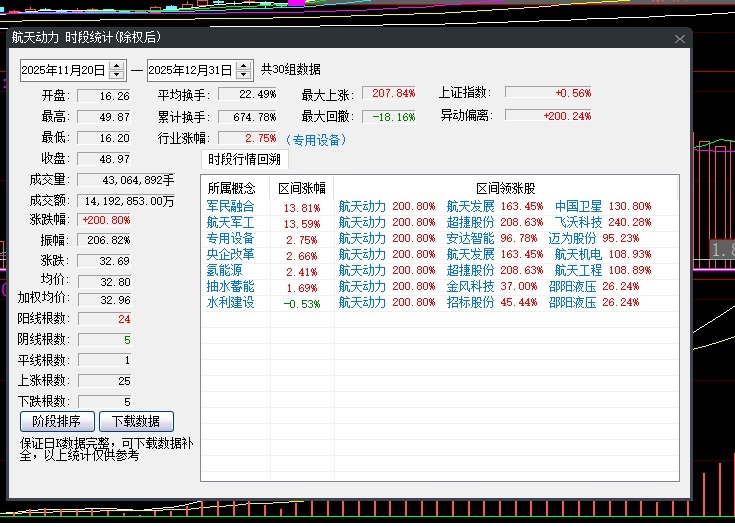Select 航天动力 in 军民融合 row
Image resolution: width=735 pixels, height=527 pixels.
(x=362, y=206)
